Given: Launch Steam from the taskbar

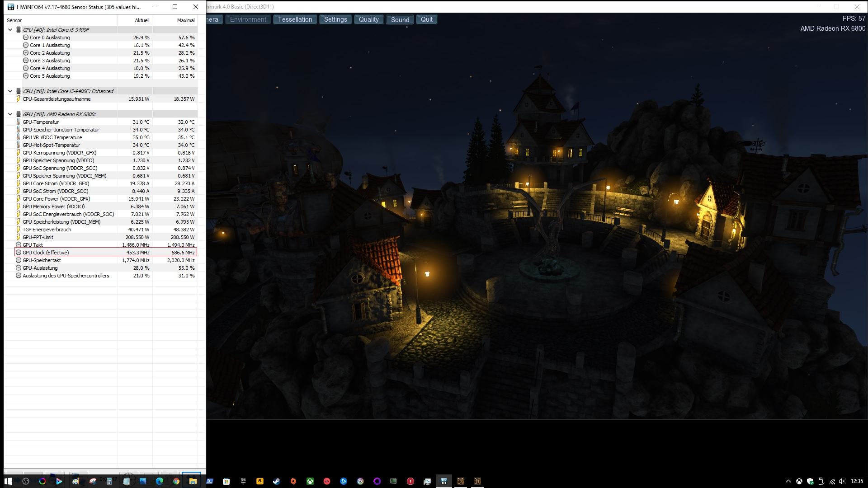Looking at the screenshot, I should [x=276, y=481].
